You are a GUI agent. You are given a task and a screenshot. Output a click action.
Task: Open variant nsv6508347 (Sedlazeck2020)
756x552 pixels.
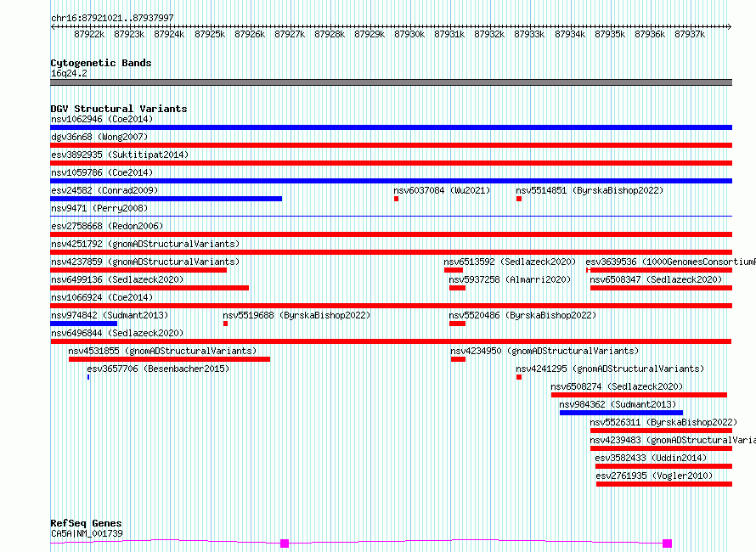point(656,279)
